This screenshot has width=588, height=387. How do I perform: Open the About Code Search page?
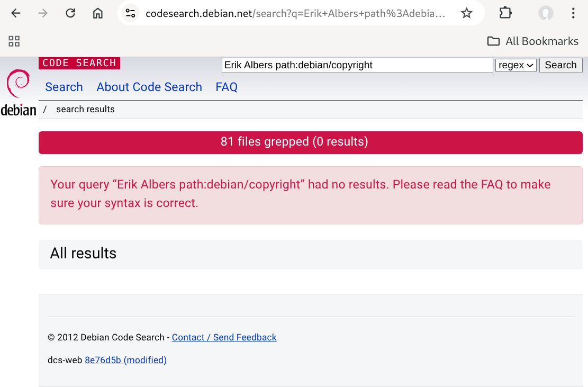149,87
